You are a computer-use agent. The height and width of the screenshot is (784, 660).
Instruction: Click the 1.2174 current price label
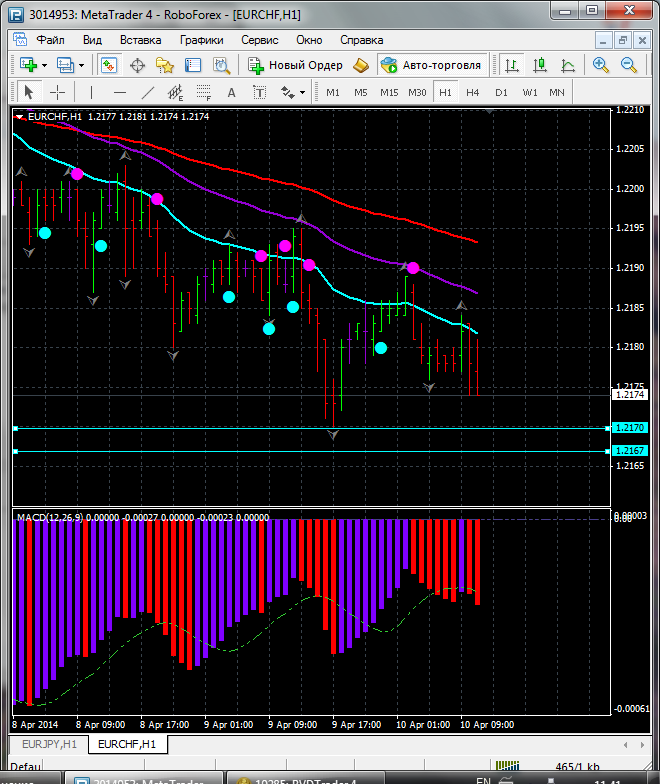(x=630, y=394)
